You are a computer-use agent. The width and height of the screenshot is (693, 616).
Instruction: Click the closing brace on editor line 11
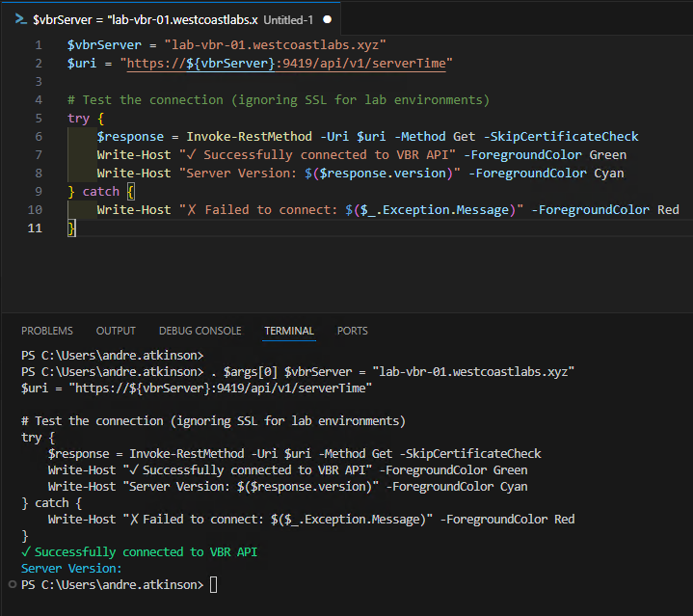(x=71, y=228)
